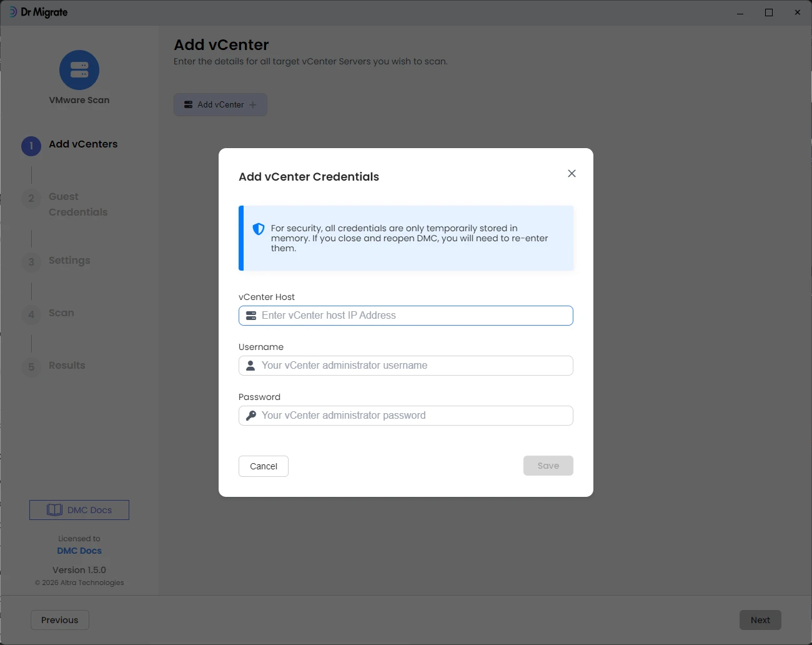Click the 'vCenter Host' field label

tap(267, 297)
